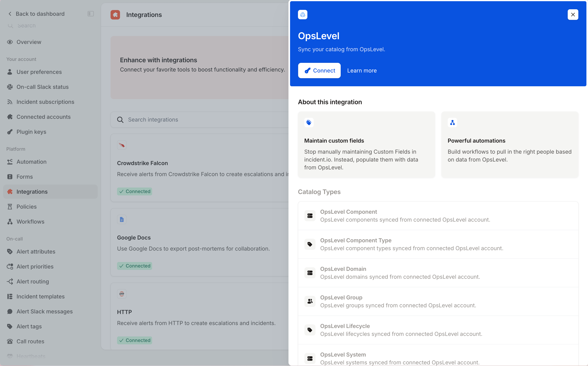The width and height of the screenshot is (588, 366).
Task: Close the OpsLevel panel
Action: click(573, 15)
